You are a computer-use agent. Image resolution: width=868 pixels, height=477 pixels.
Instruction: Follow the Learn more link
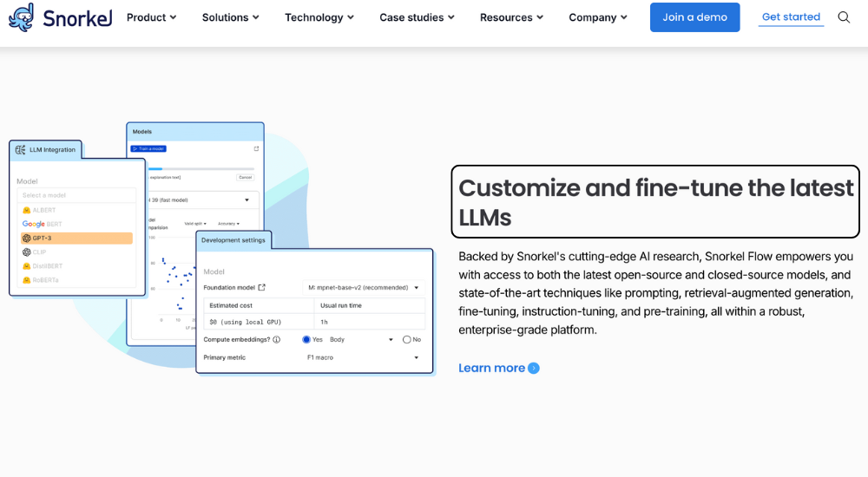coord(499,368)
